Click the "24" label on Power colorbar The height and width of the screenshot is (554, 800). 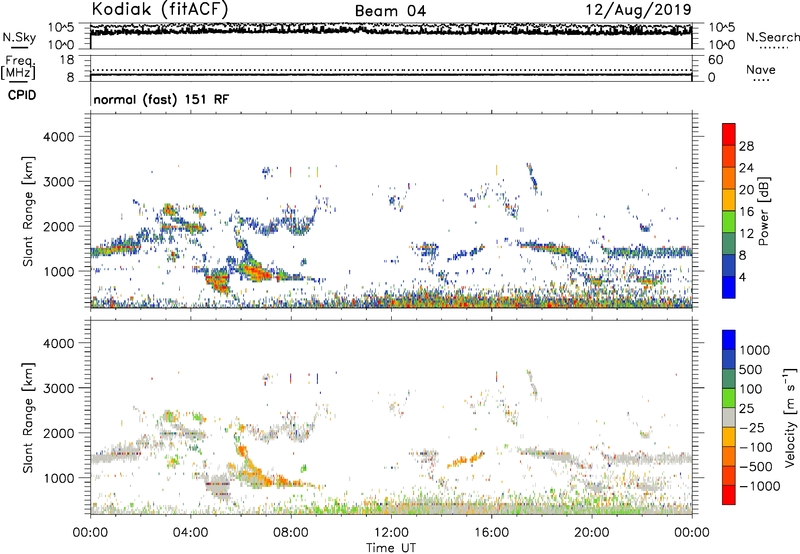[746, 168]
